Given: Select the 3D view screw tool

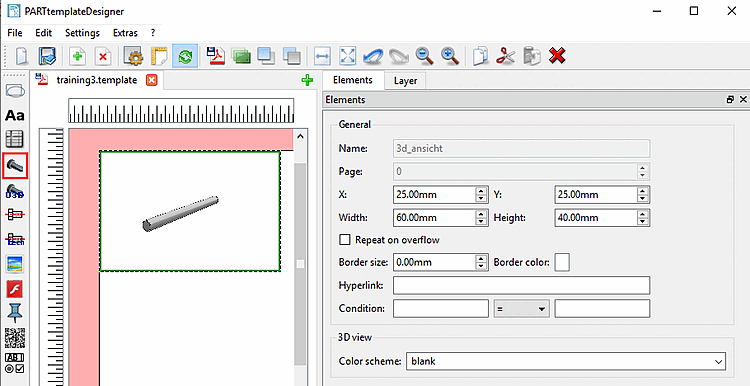Looking at the screenshot, I should click(x=15, y=166).
